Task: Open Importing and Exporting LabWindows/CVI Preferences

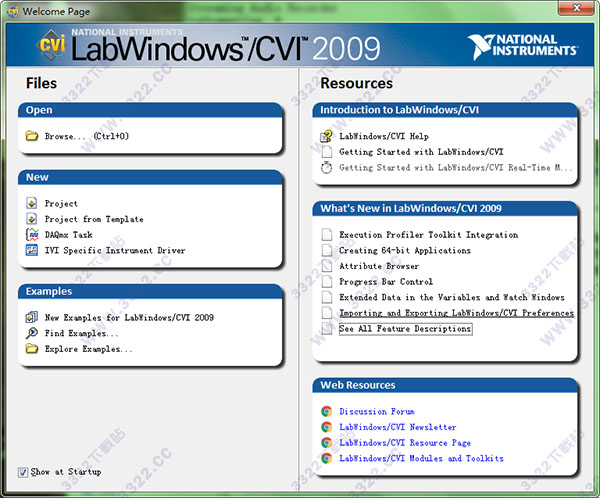Action: pyautogui.click(x=457, y=313)
